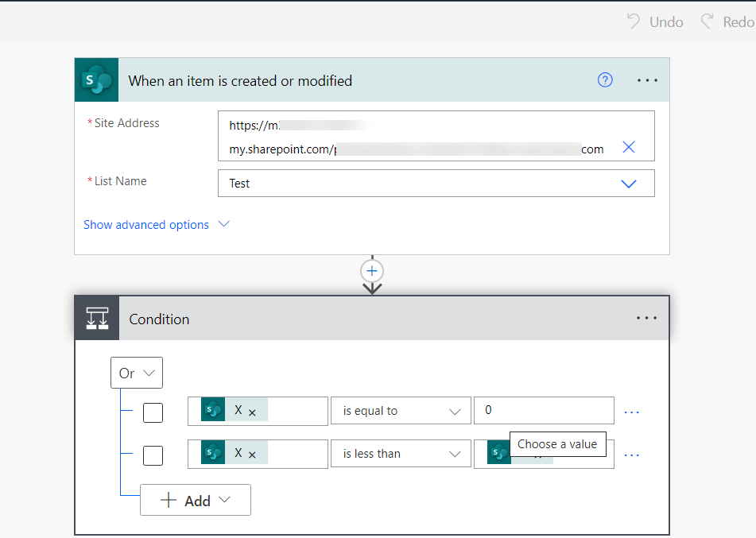Click Show advanced options
The height and width of the screenshot is (538, 756).
pyautogui.click(x=146, y=225)
